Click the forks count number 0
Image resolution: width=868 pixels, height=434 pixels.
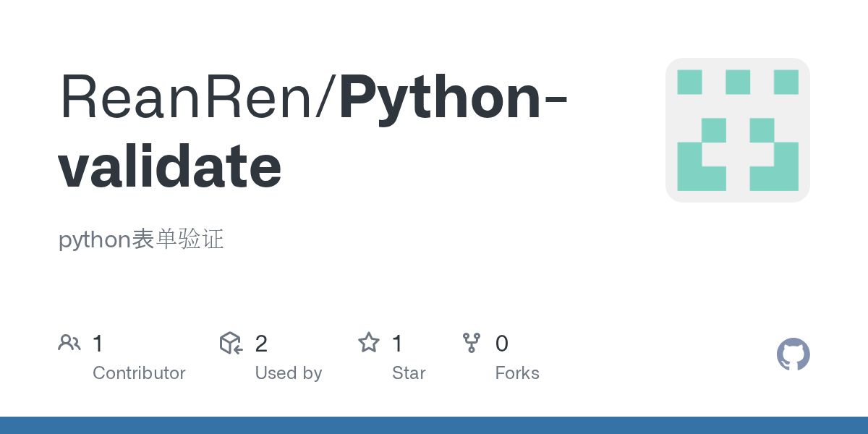[x=501, y=344]
